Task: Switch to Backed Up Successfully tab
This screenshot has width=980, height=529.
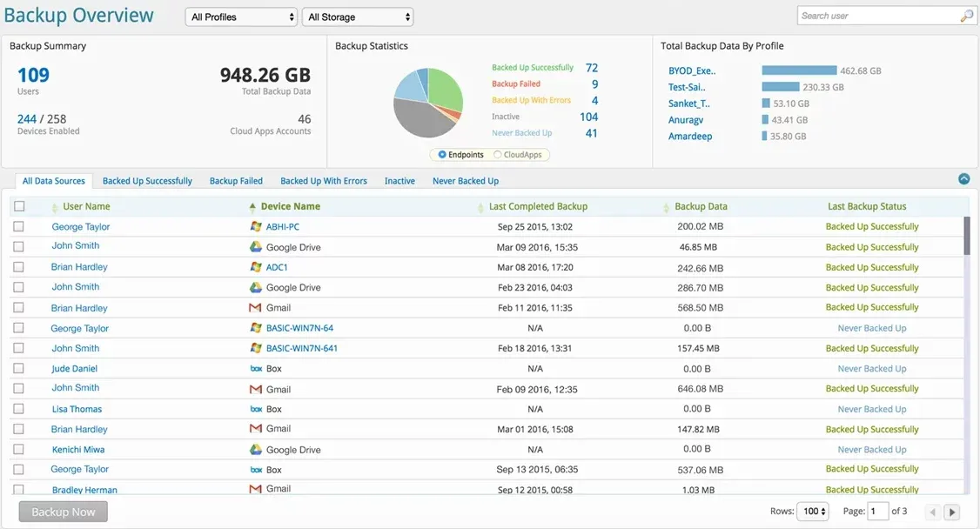Action: pyautogui.click(x=147, y=181)
